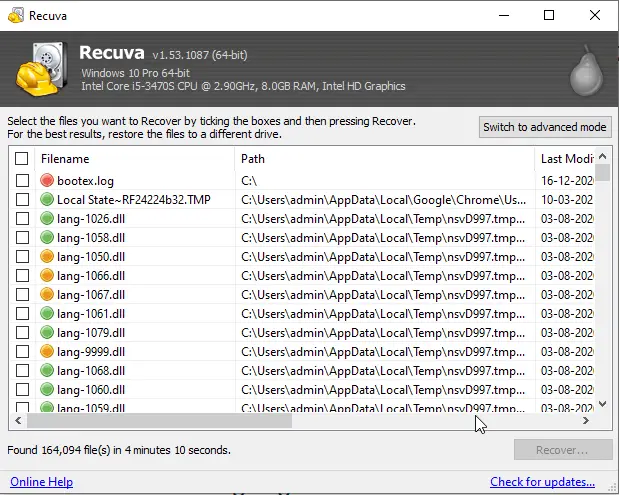The image size is (619, 495).
Task: Click the 10-03 date for Local State file
Action: coord(567,200)
